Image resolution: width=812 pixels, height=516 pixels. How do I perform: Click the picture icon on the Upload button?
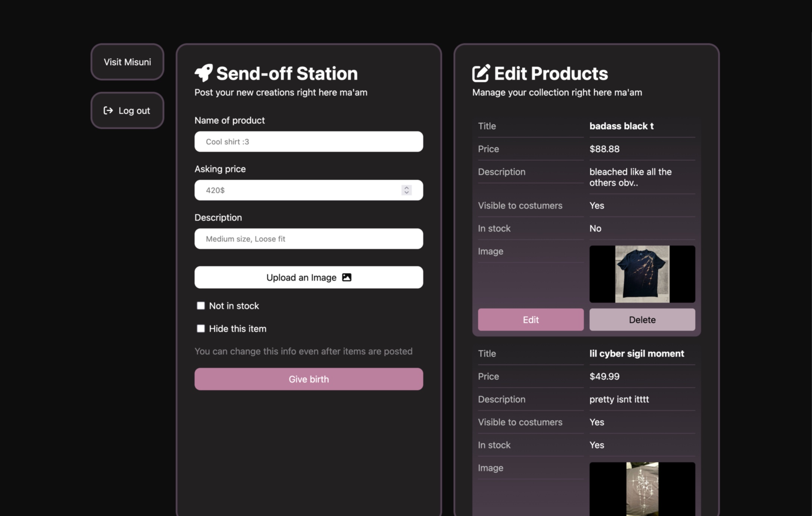[347, 277]
